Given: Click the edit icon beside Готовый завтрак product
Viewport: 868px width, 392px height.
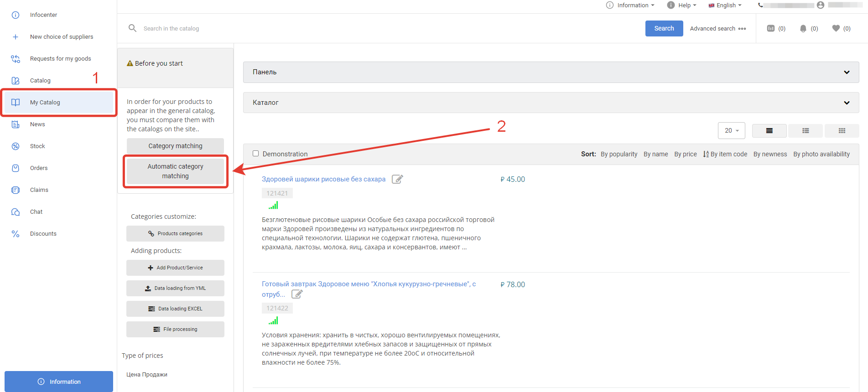Looking at the screenshot, I should [297, 294].
